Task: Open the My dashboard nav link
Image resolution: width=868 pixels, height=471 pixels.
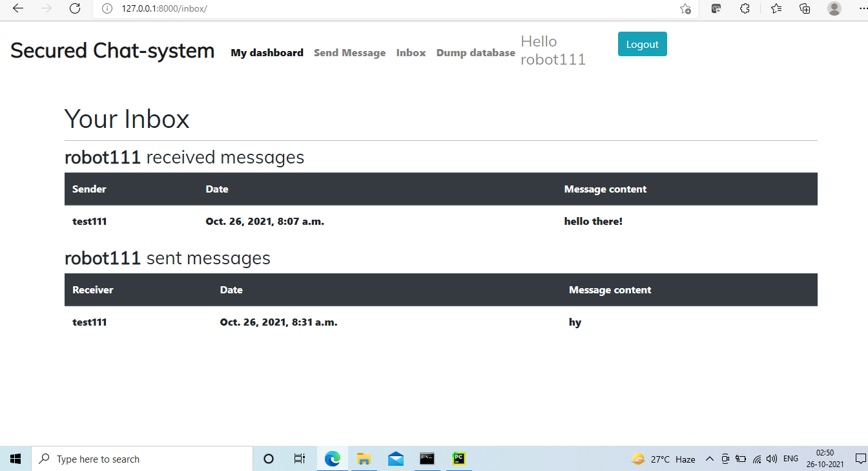Action: (x=267, y=53)
